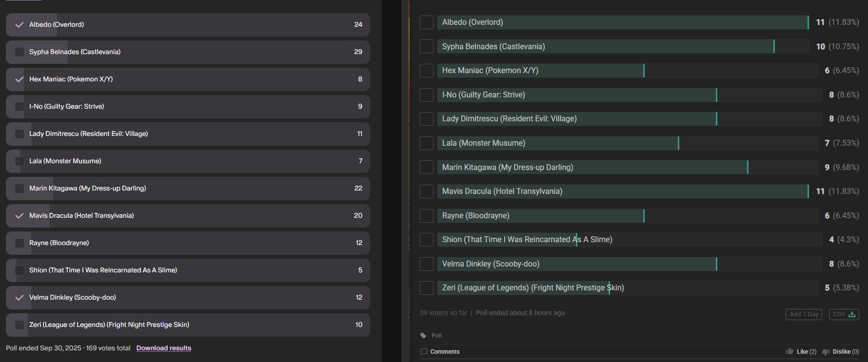Screen dimensions: 868x362
Task: Tick I-No checkbox in right poll
Action: click(x=427, y=95)
